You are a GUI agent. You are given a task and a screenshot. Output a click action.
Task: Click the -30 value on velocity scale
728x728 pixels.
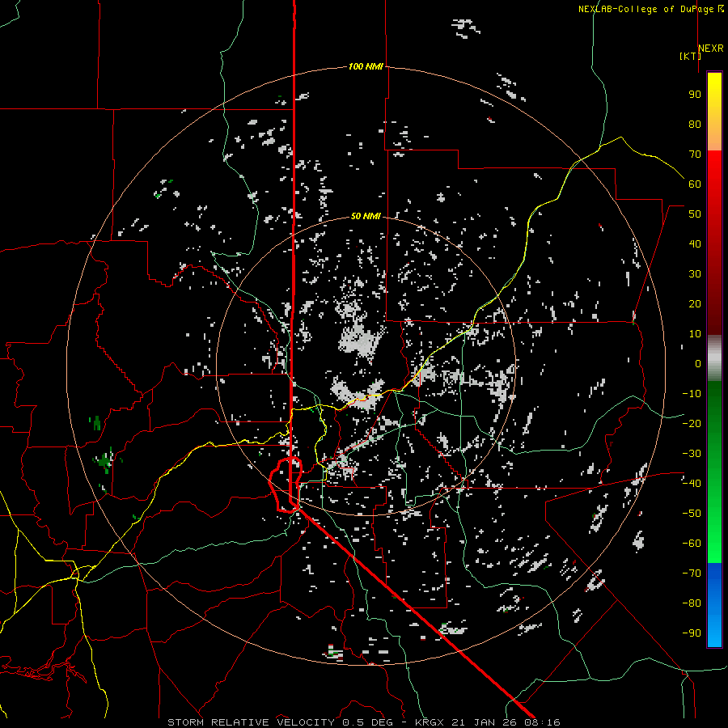(692, 454)
